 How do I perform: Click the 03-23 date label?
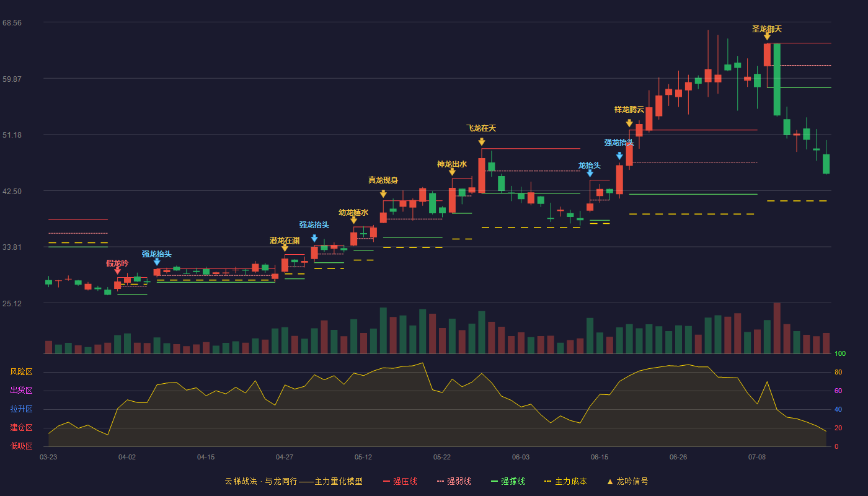point(48,457)
